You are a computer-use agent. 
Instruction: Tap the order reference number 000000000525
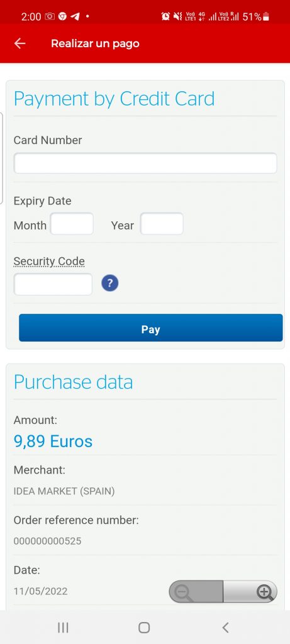coord(47,541)
